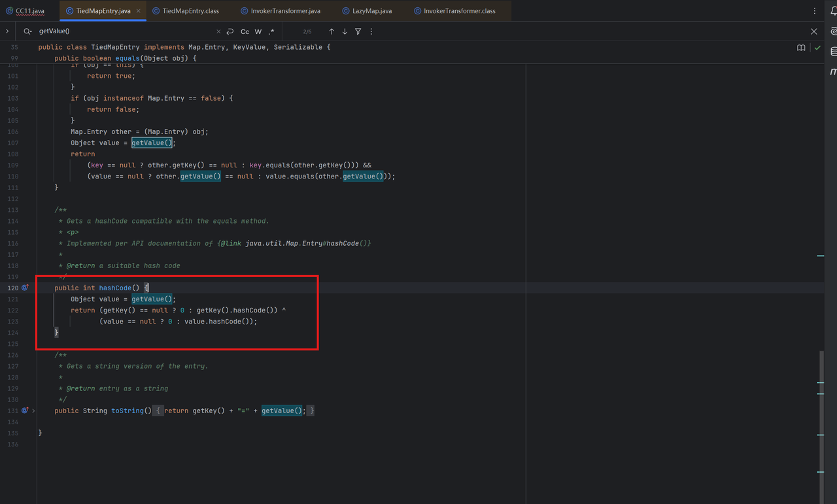This screenshot has height=504, width=837.
Task: Jump to previous search occurrence
Action: pyautogui.click(x=332, y=31)
